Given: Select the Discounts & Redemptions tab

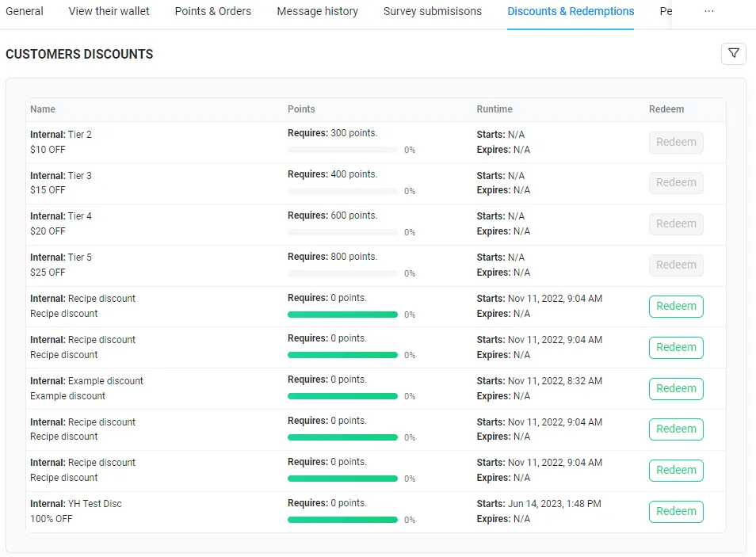Looking at the screenshot, I should tap(571, 12).
